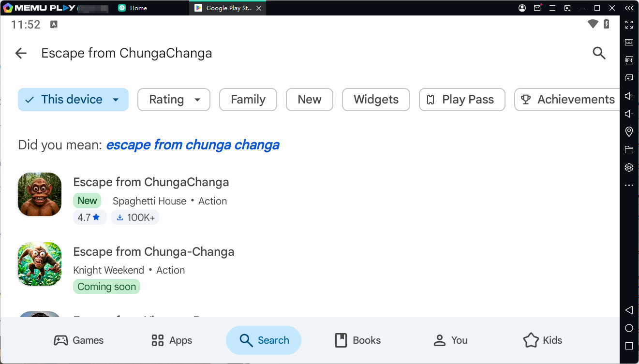Viewport: 639px width, 364px height.
Task: Open the This device dropdown arrow
Action: (x=116, y=100)
